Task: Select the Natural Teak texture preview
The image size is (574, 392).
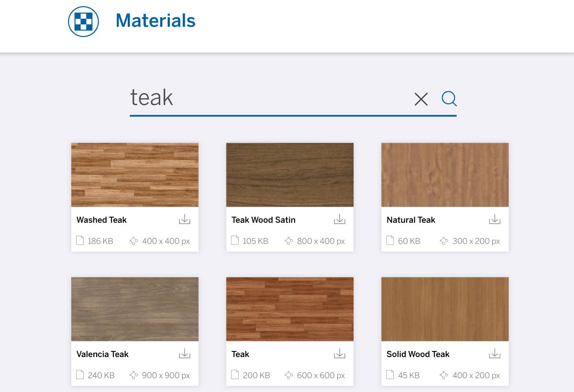Action: 445,175
